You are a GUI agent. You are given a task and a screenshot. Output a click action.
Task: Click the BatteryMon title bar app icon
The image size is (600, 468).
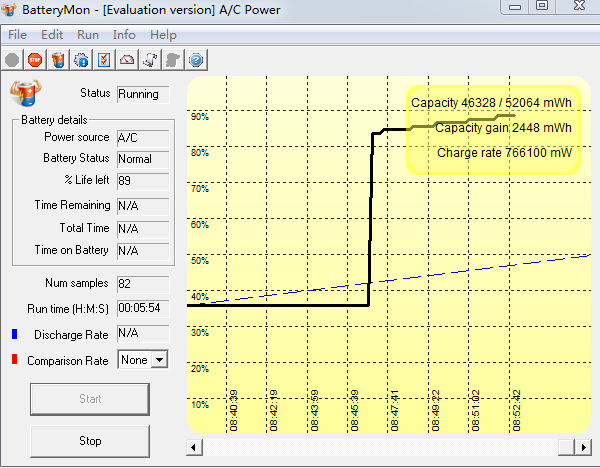(9, 9)
